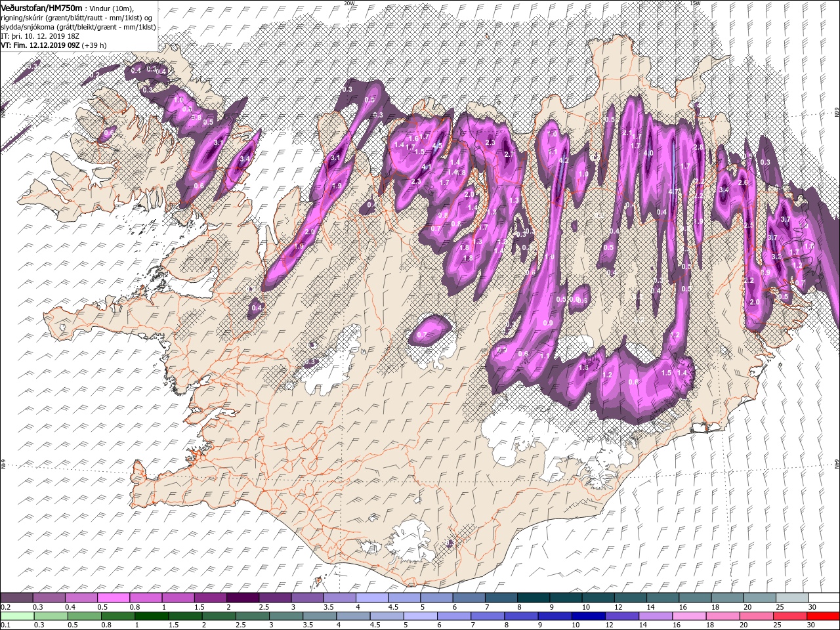Pick top-row legend swatch between 8 and 9
This screenshot has height=630, width=840.
pyautogui.click(x=533, y=598)
